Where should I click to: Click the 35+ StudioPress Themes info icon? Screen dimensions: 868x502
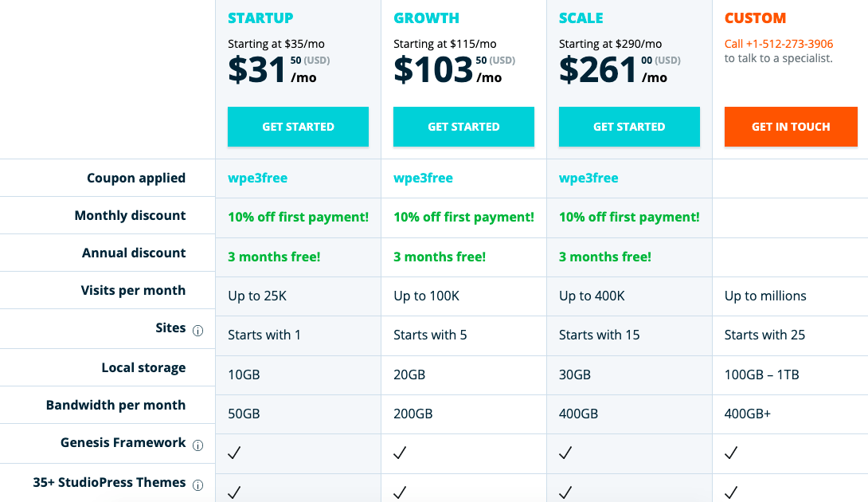[x=197, y=484]
